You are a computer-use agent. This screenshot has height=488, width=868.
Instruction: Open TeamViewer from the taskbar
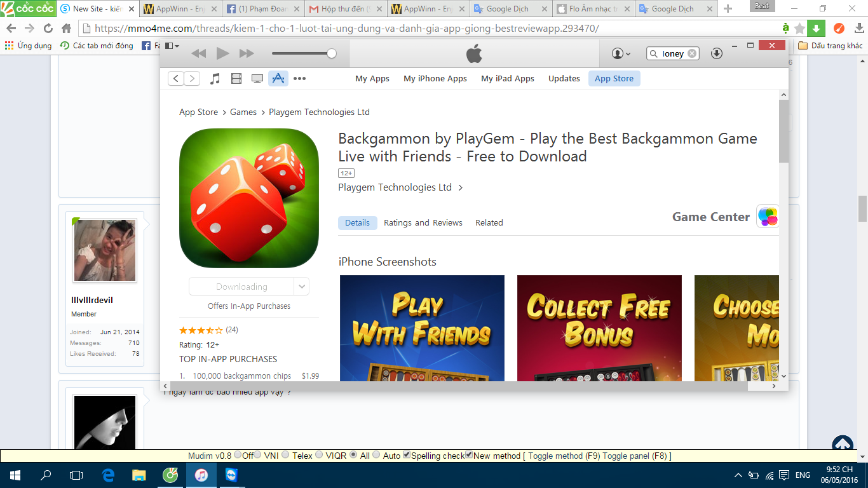tap(231, 475)
